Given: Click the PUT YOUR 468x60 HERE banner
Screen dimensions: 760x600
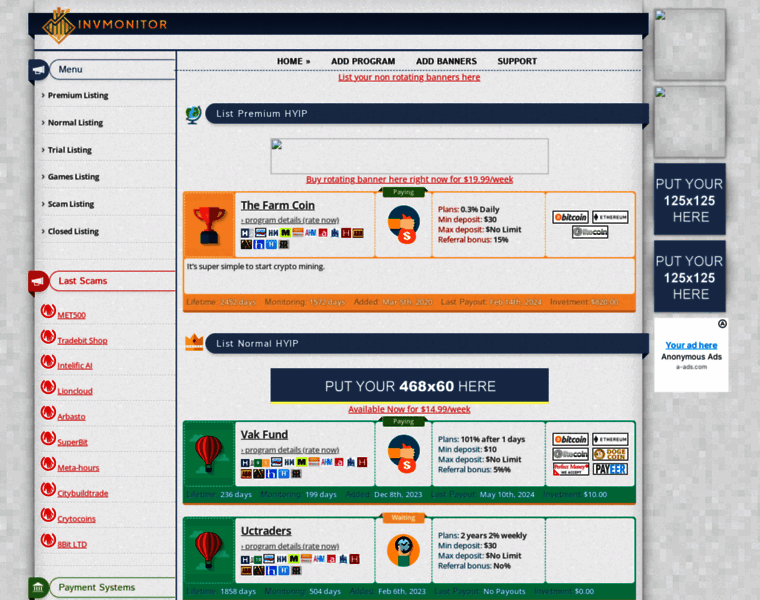Looking at the screenshot, I should pos(410,386).
